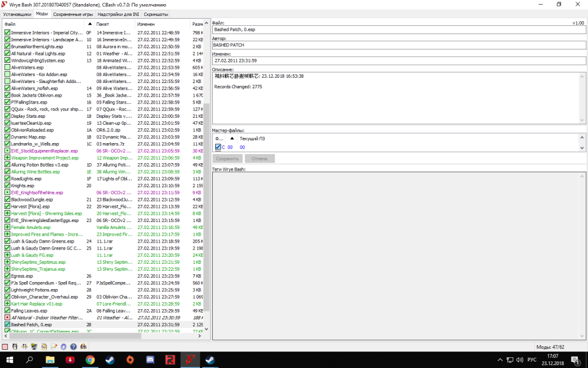Toggle the pink Auto-Quit square in status bar
The image size is (588, 368).
tap(5, 347)
